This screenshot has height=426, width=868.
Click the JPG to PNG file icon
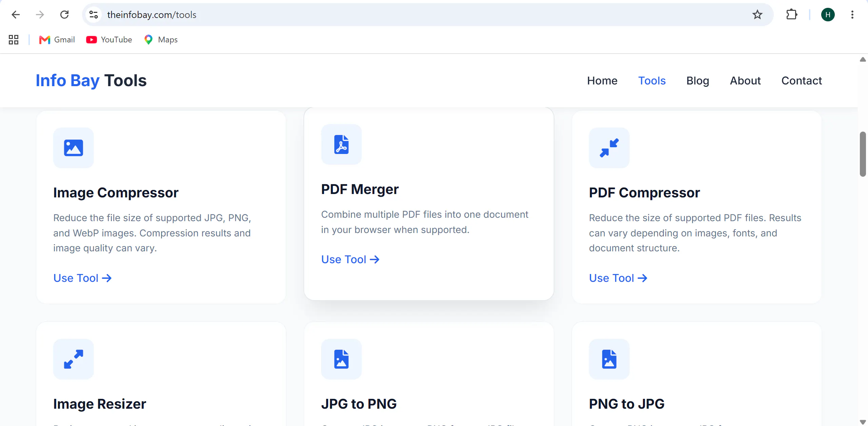pos(341,359)
